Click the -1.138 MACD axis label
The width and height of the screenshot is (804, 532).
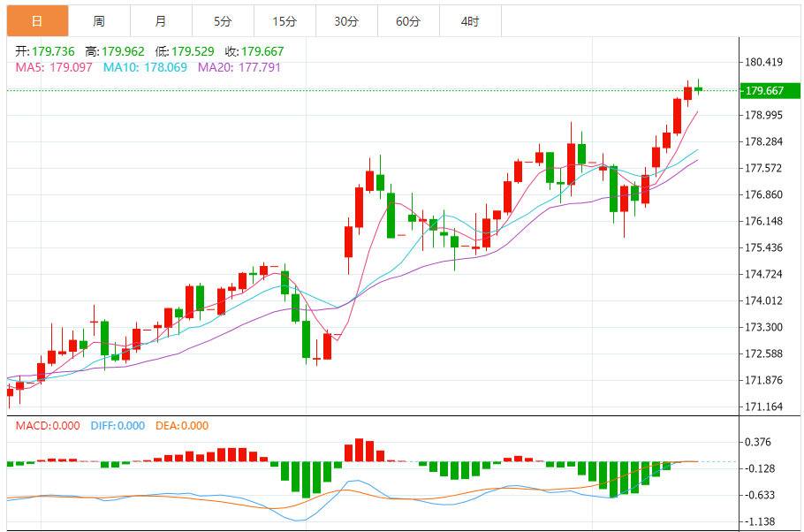pyautogui.click(x=760, y=521)
